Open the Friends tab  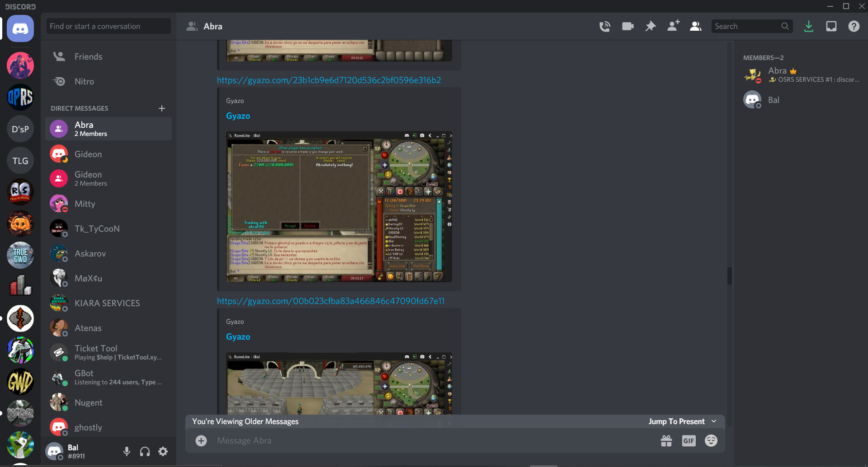click(108, 56)
